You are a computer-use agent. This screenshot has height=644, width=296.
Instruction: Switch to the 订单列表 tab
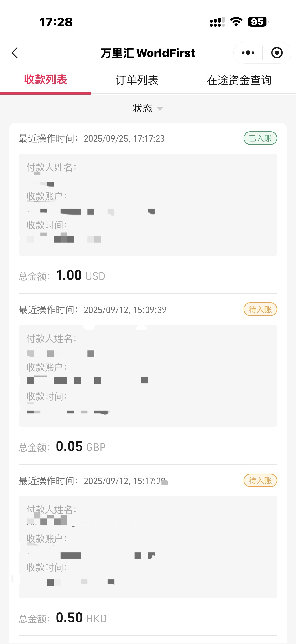click(137, 80)
